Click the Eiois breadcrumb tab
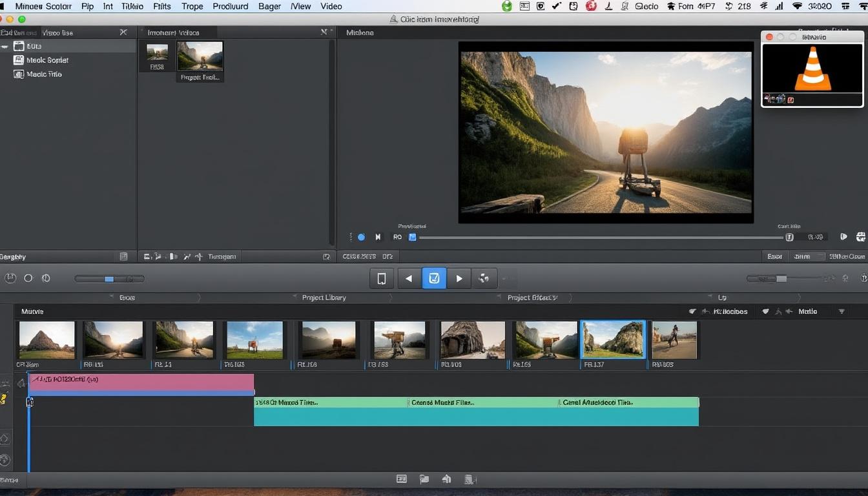 click(127, 298)
